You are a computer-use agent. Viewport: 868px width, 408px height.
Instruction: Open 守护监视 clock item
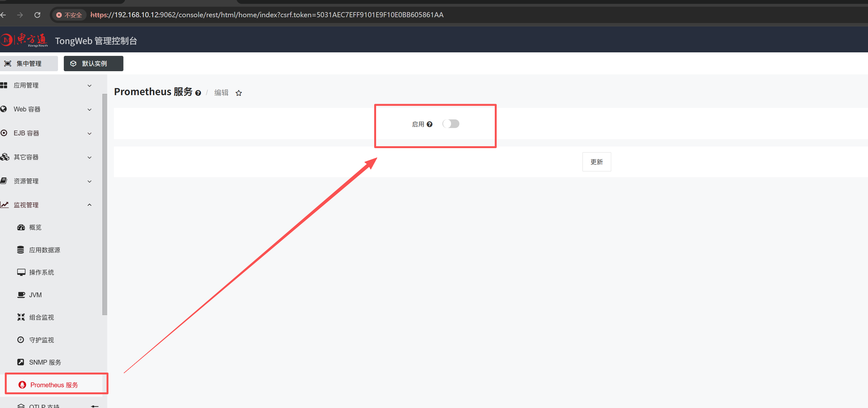click(x=41, y=340)
